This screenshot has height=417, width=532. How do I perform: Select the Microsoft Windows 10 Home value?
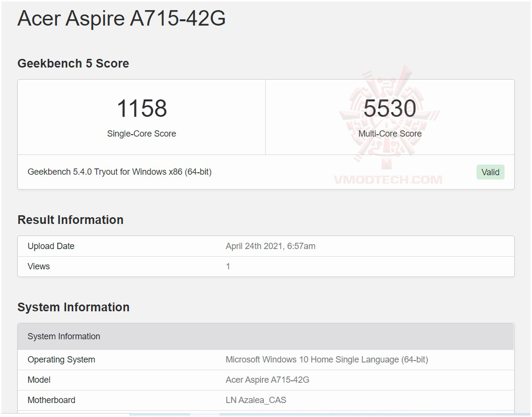[x=327, y=360]
